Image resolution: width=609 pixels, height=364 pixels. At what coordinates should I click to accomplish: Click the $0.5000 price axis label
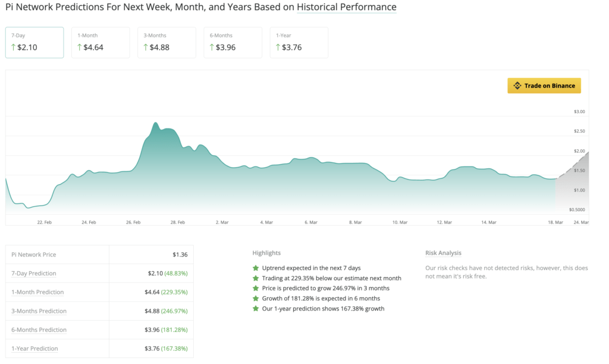tap(577, 210)
